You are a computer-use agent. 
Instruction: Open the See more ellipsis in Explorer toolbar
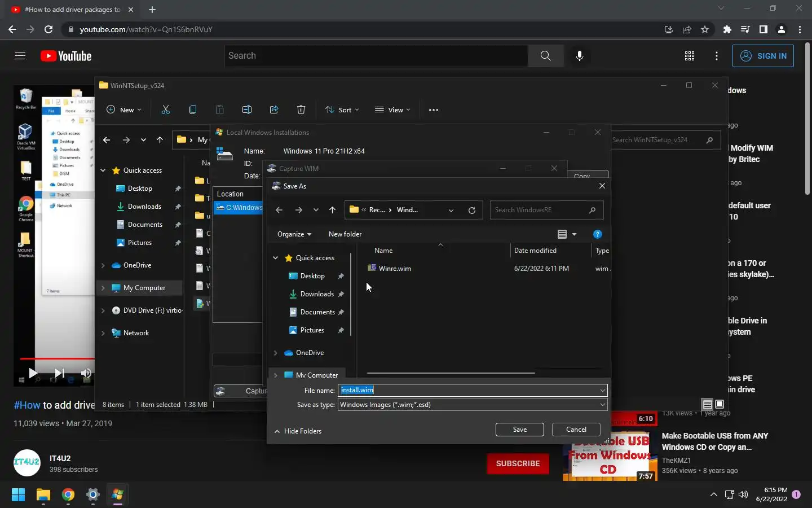434,110
